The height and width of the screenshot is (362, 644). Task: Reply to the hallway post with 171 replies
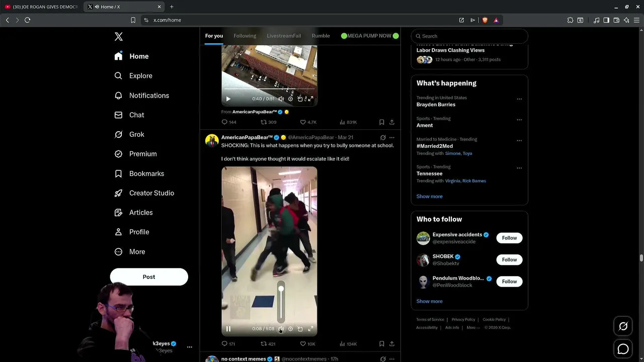click(x=228, y=344)
